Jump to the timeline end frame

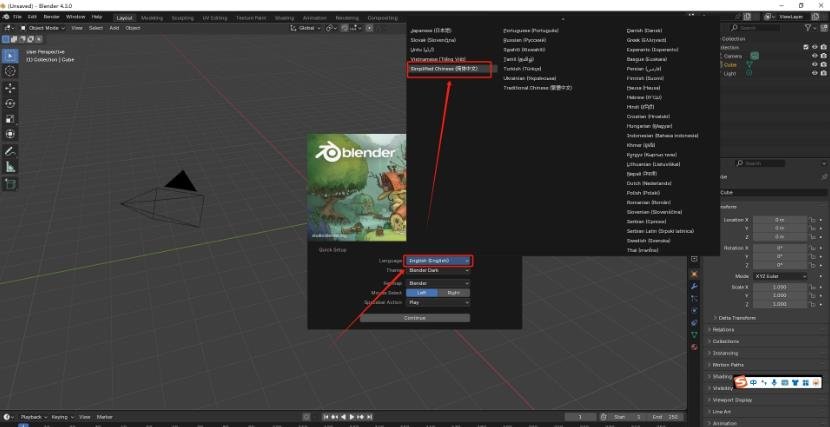tap(369, 417)
